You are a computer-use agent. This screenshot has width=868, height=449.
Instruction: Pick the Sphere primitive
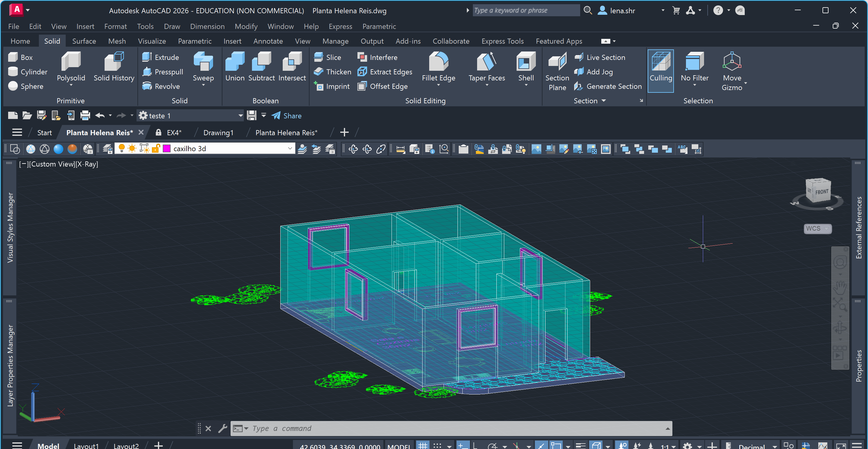[26, 86]
